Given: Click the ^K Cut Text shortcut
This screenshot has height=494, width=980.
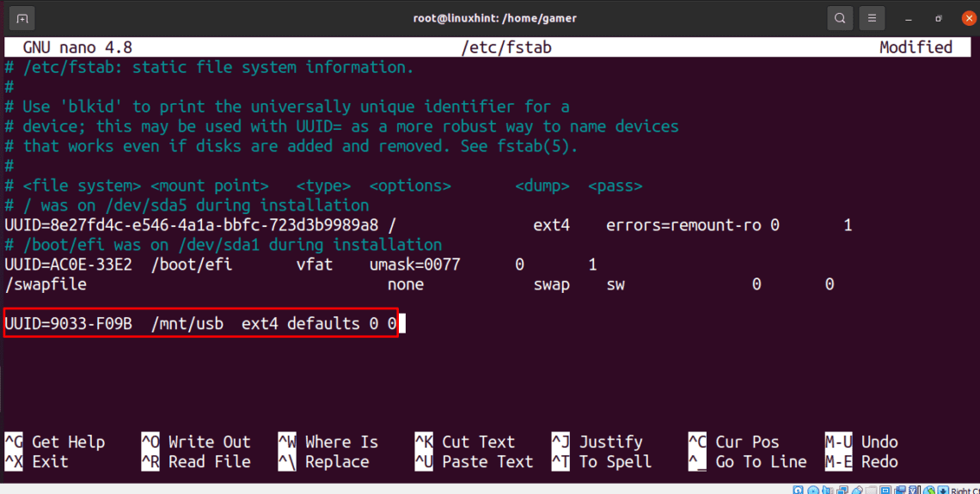Looking at the screenshot, I should tap(465, 442).
